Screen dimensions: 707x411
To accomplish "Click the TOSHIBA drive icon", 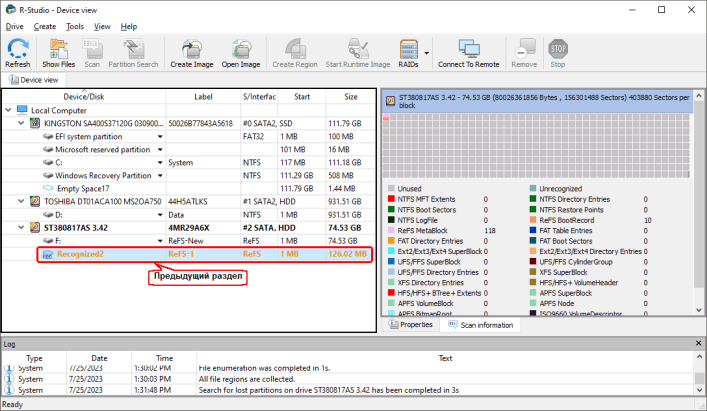I will [x=35, y=201].
